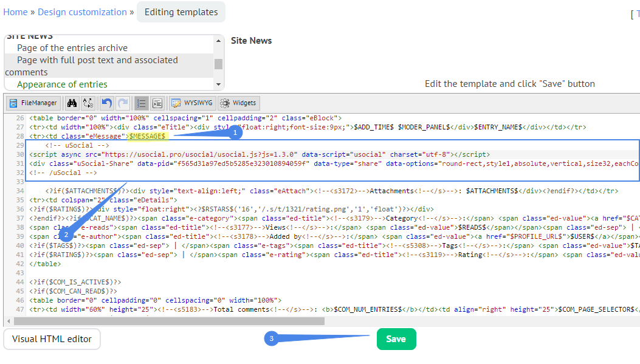Open the find and replace tool
640x364 pixels.
point(88,103)
